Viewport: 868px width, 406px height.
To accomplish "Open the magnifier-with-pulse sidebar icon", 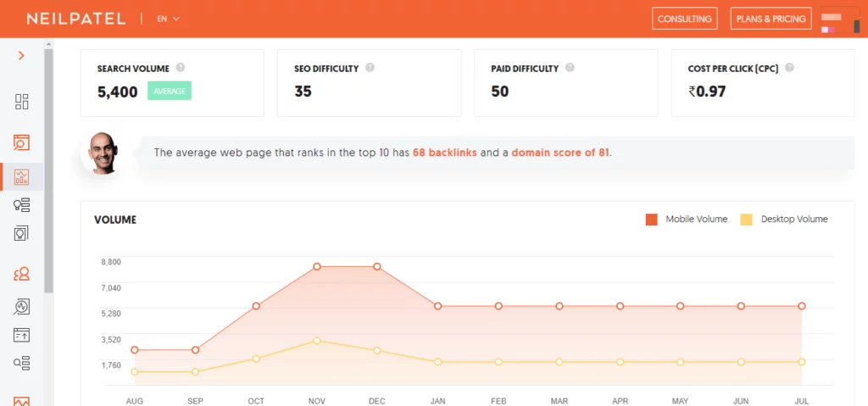I will pos(21,306).
